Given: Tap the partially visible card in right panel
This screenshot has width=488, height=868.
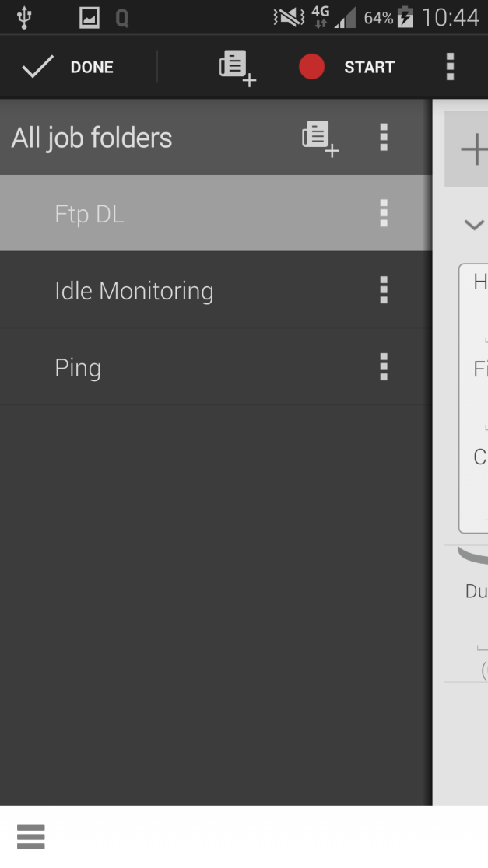Looking at the screenshot, I should tap(473, 398).
